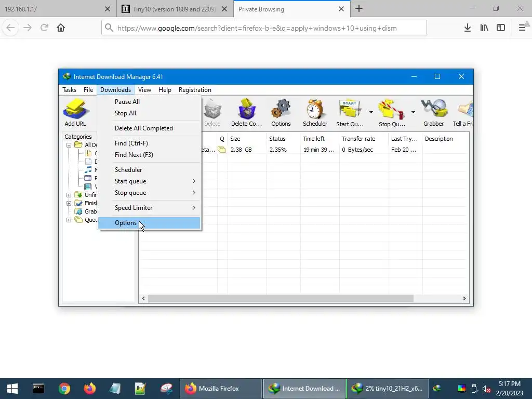Toggle Firefox sidebar icon
Image resolution: width=532 pixels, height=399 pixels.
(x=501, y=28)
